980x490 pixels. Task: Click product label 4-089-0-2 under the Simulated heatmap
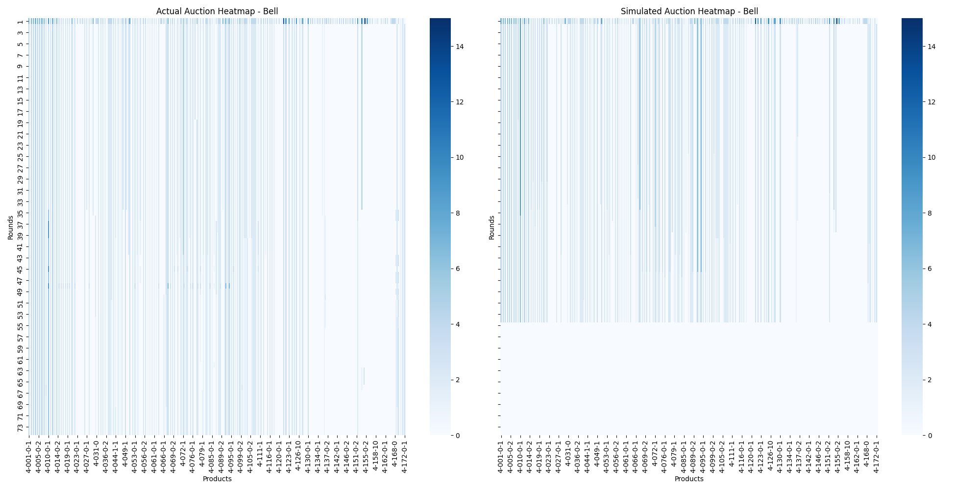pos(693,456)
